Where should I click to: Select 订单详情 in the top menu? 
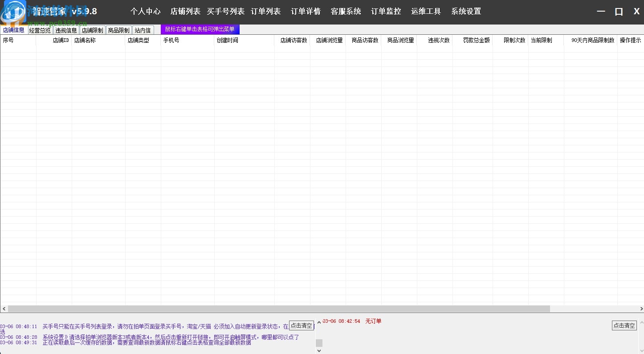pos(306,12)
